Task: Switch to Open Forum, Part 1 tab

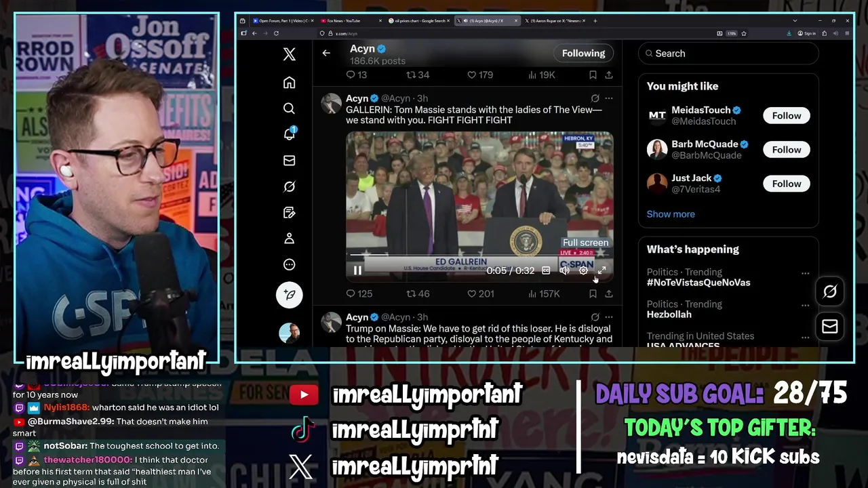Action: (283, 21)
